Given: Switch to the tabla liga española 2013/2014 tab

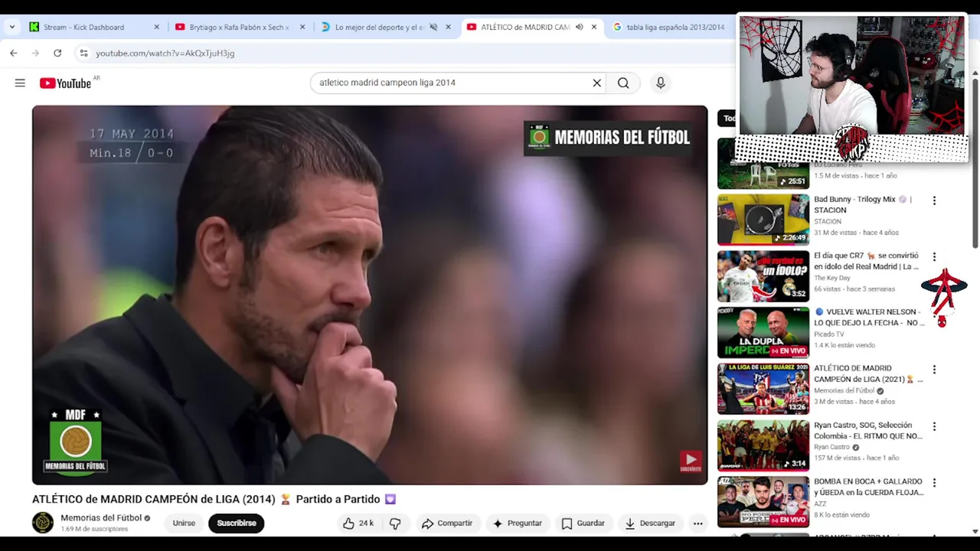Looking at the screenshot, I should point(675,27).
